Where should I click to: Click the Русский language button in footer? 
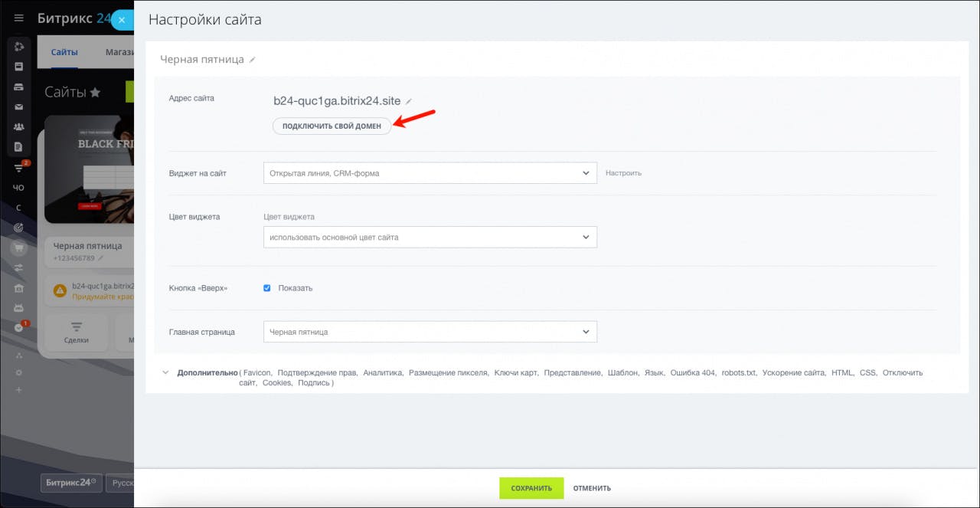pyautogui.click(x=120, y=483)
